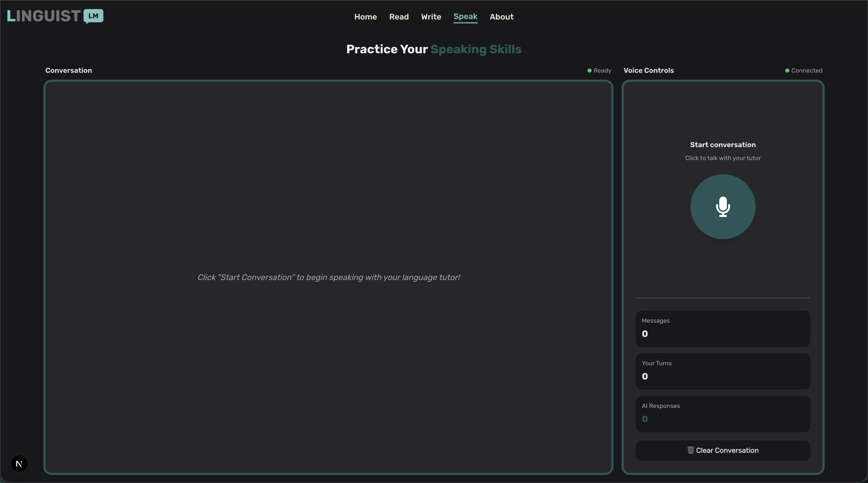Go to the Home page
The width and height of the screenshot is (868, 483).
[x=365, y=16]
